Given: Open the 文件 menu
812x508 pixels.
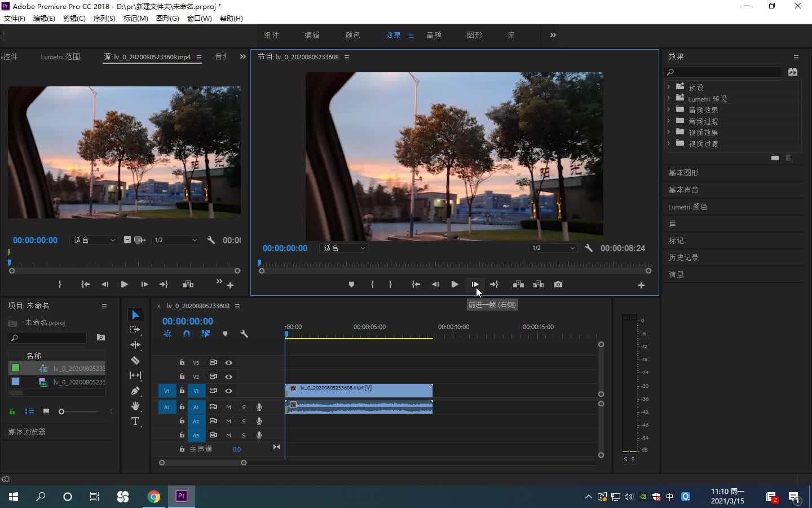Looking at the screenshot, I should click(x=15, y=18).
